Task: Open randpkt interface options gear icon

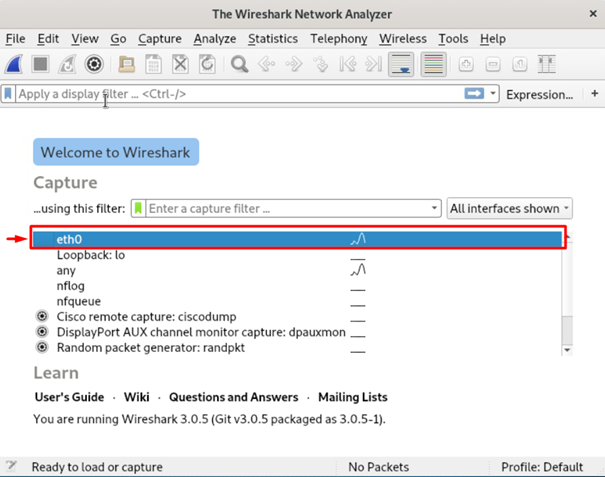Action: [x=42, y=347]
